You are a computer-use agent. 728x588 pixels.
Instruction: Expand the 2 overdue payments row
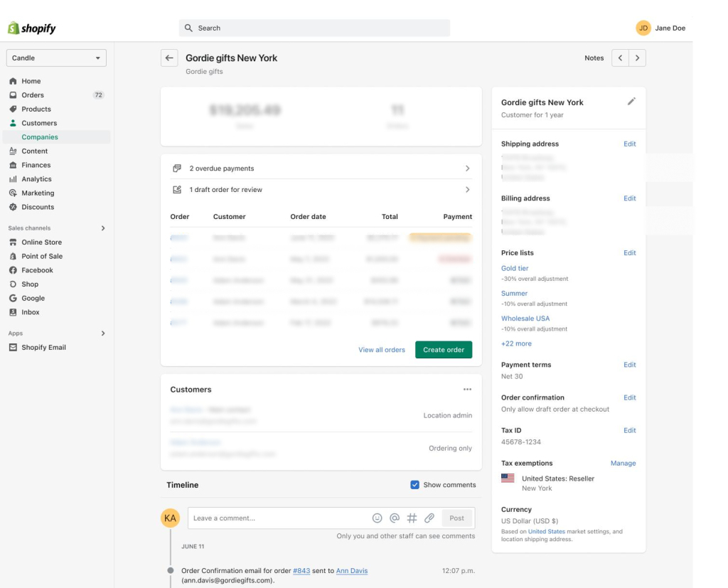point(321,169)
